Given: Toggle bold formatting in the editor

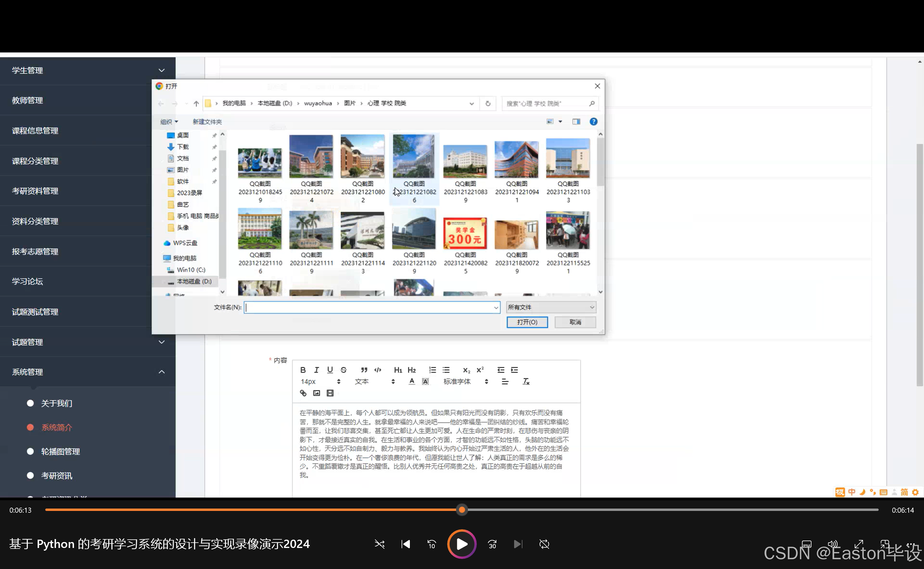Looking at the screenshot, I should 303,370.
